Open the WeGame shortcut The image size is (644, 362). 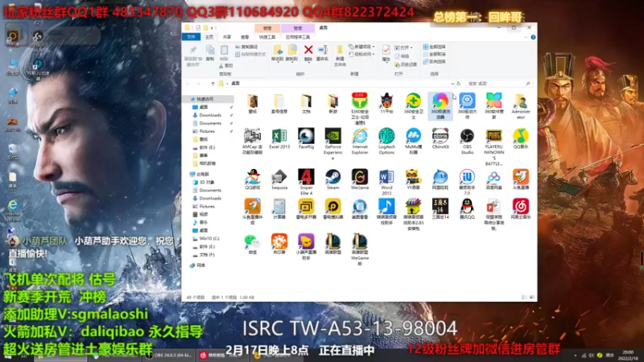coord(360,179)
